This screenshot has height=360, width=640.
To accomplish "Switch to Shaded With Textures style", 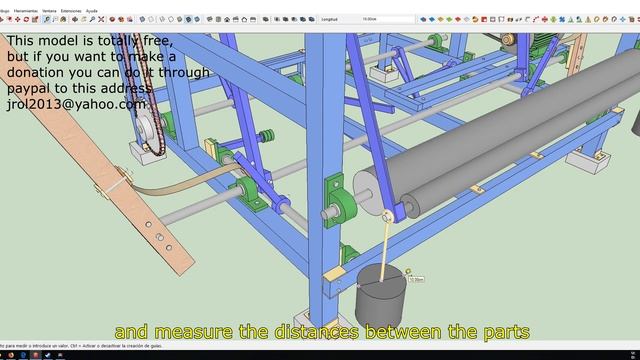I will coord(188,19).
